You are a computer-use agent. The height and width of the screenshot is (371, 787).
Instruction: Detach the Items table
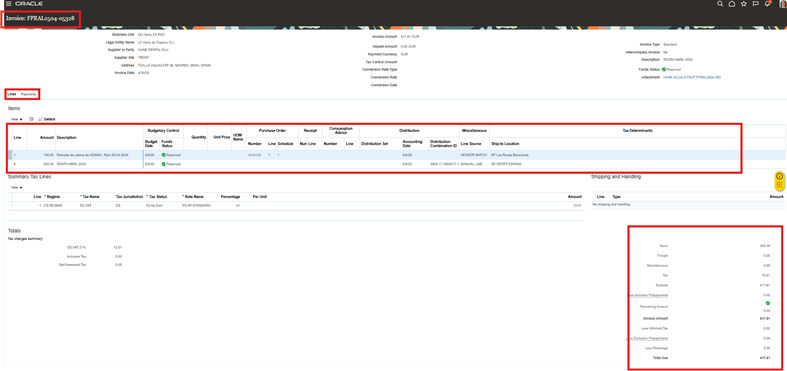point(47,119)
